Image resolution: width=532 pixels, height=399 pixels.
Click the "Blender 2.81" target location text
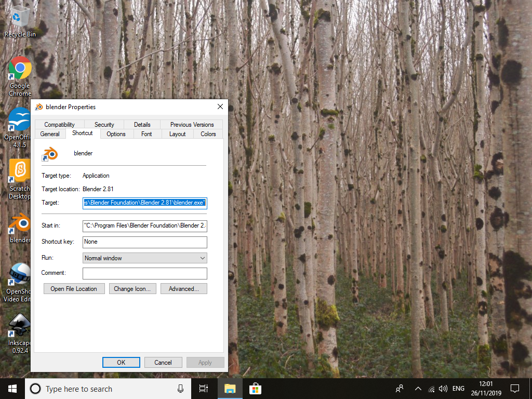98,189
